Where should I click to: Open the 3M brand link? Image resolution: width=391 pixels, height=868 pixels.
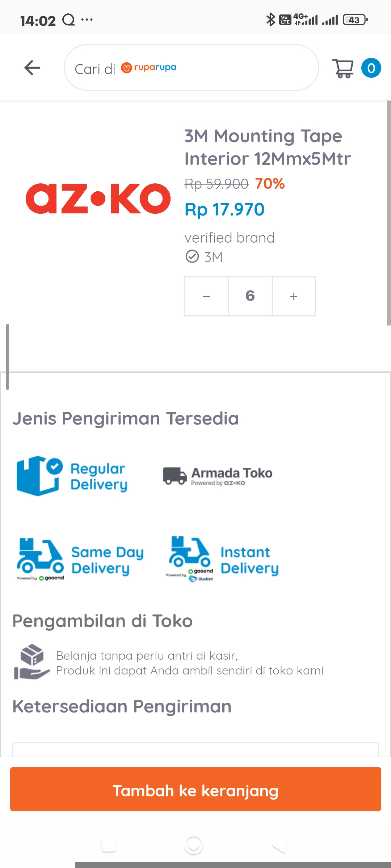tap(213, 257)
